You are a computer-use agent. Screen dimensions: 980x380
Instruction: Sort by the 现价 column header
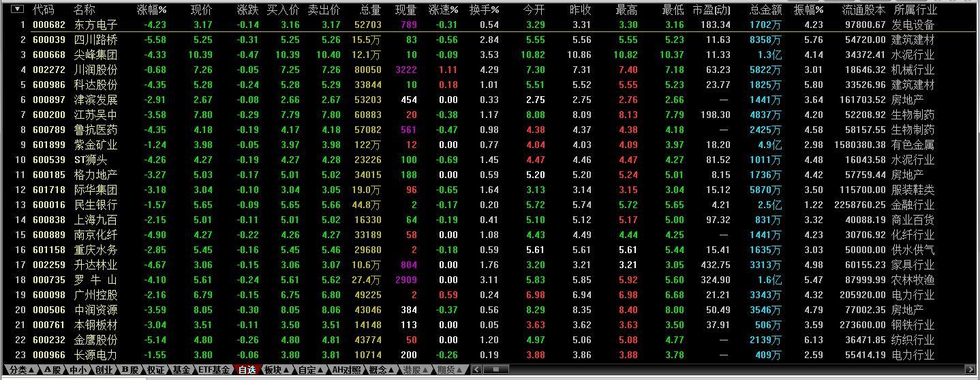pos(202,10)
